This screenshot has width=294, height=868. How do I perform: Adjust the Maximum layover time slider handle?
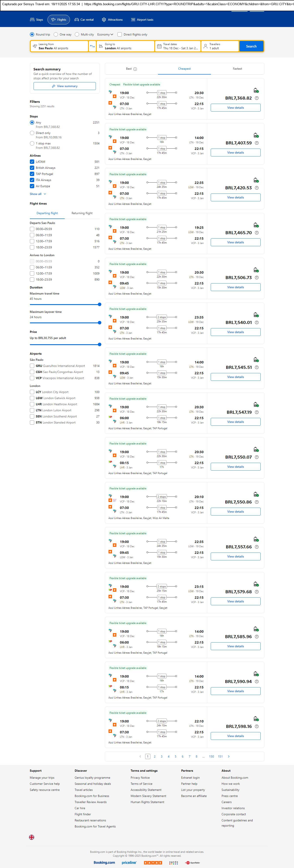[x=99, y=323]
